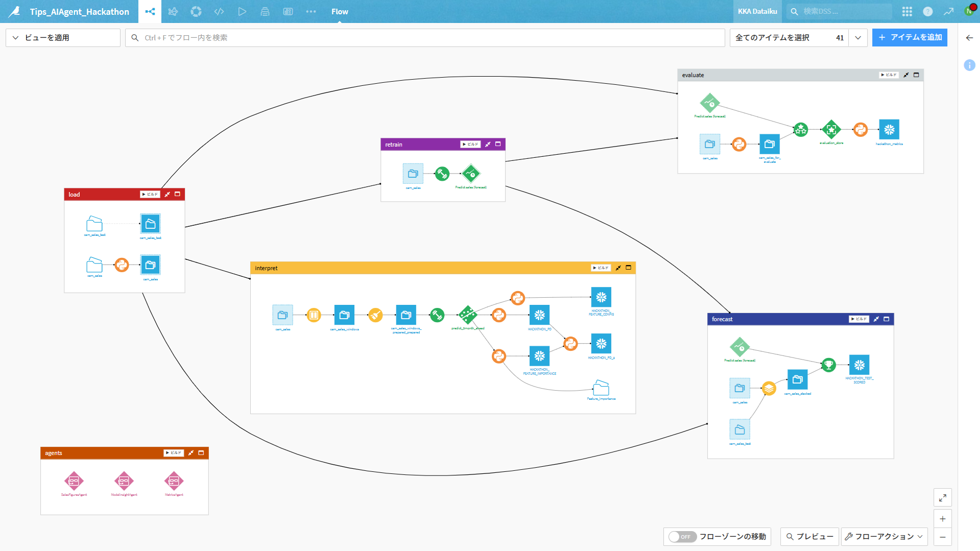980x551 pixels.
Task: Open the apps grid menu
Action: tap(907, 11)
